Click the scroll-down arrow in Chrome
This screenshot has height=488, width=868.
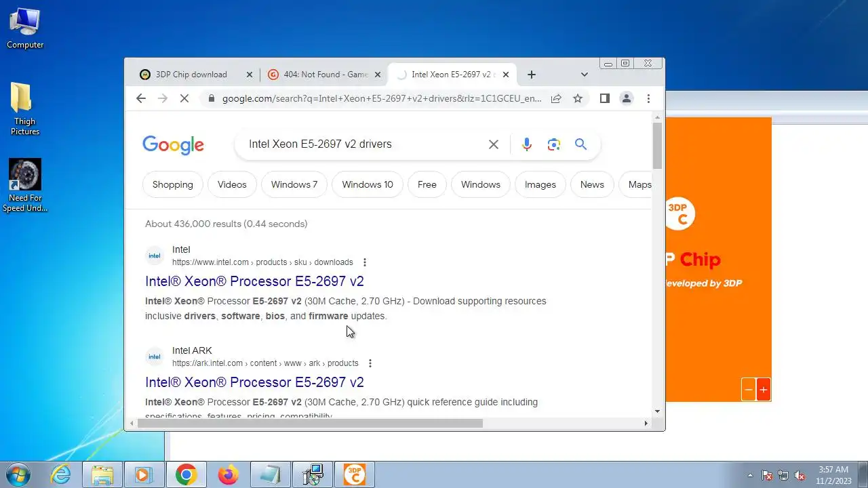[x=657, y=411]
